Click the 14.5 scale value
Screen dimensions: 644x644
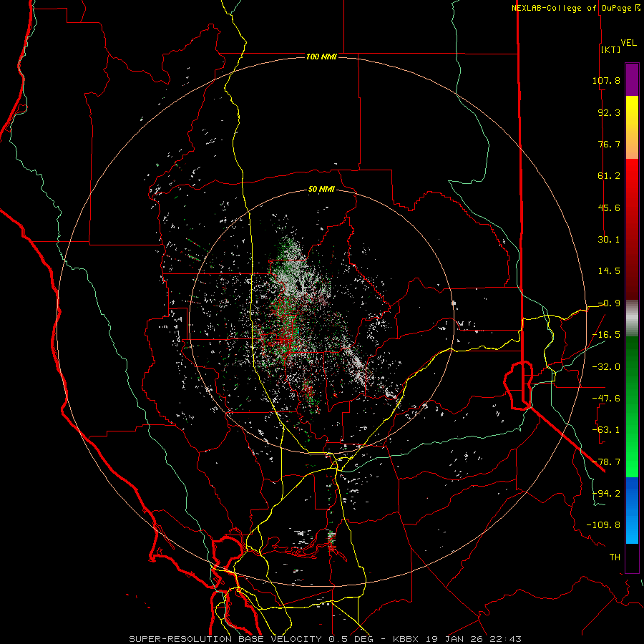(609, 271)
